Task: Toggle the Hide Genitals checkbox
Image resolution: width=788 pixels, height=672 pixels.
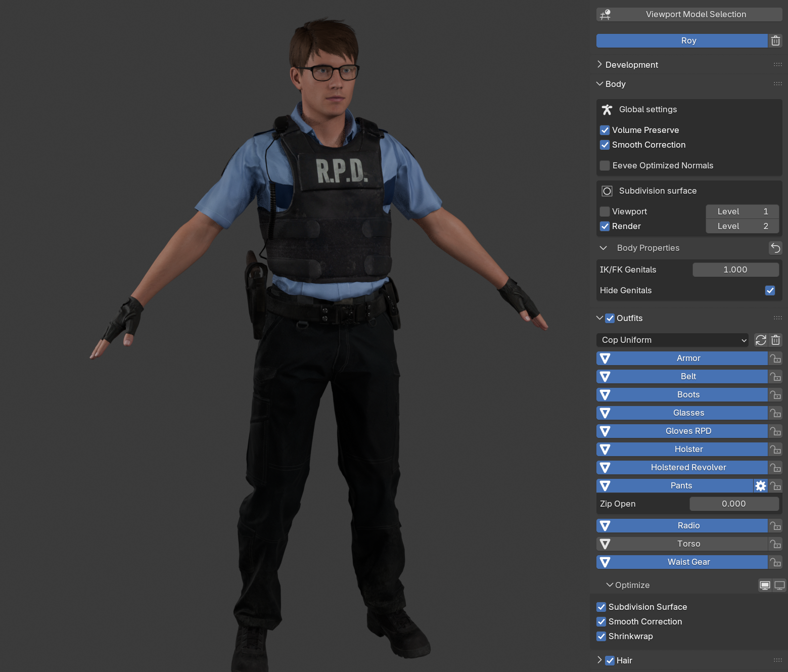Action: [770, 290]
